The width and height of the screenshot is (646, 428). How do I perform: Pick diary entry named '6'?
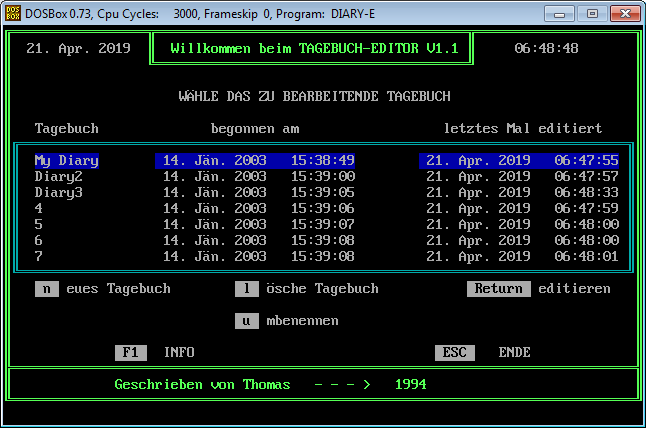pyautogui.click(x=39, y=240)
